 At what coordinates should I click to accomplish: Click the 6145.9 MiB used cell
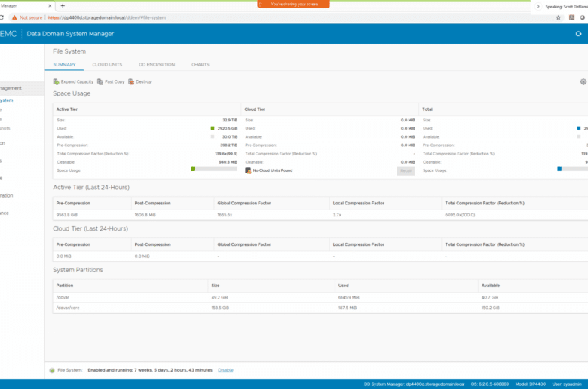(349, 298)
